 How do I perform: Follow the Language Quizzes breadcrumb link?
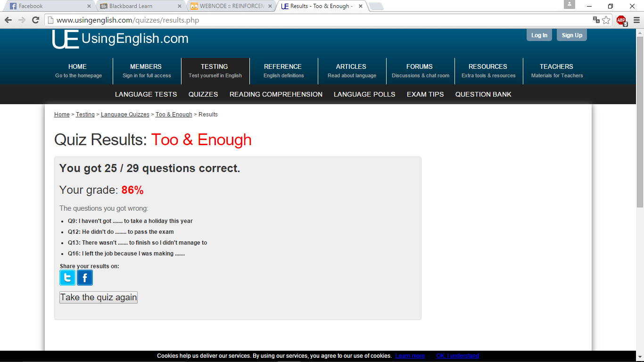pos(125,115)
